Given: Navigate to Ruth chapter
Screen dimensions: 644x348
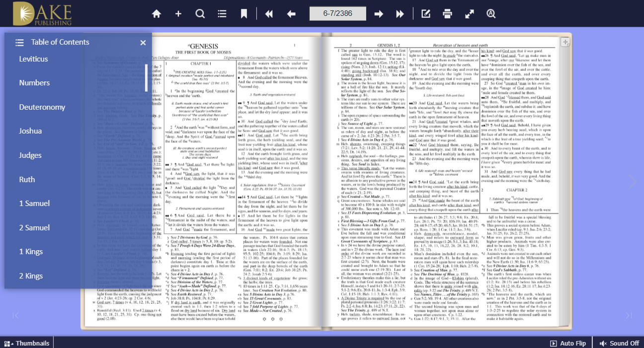Looking at the screenshot, I should [27, 180].
